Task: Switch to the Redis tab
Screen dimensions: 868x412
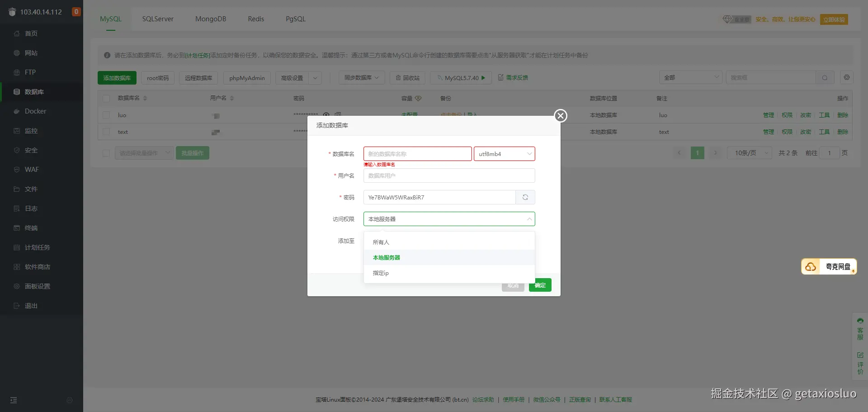Action: (x=256, y=19)
